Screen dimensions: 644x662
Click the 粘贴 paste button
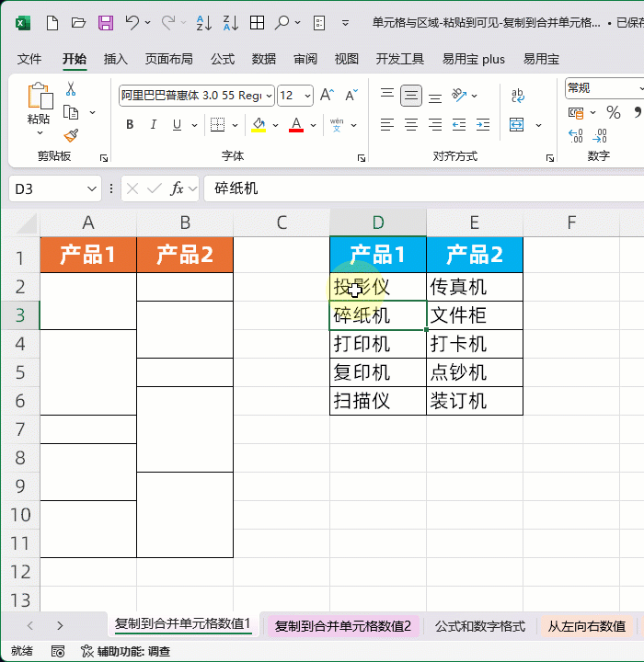[39, 104]
